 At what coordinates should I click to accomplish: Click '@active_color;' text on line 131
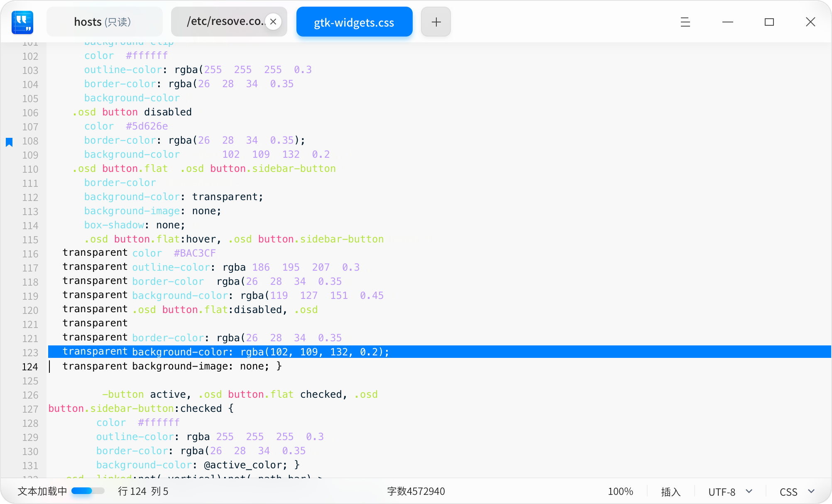tap(245, 465)
